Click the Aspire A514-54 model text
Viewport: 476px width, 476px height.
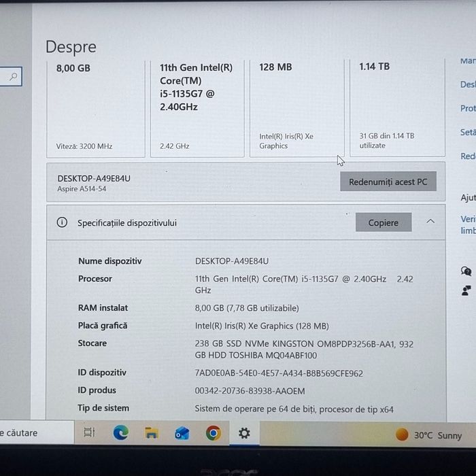(82, 189)
